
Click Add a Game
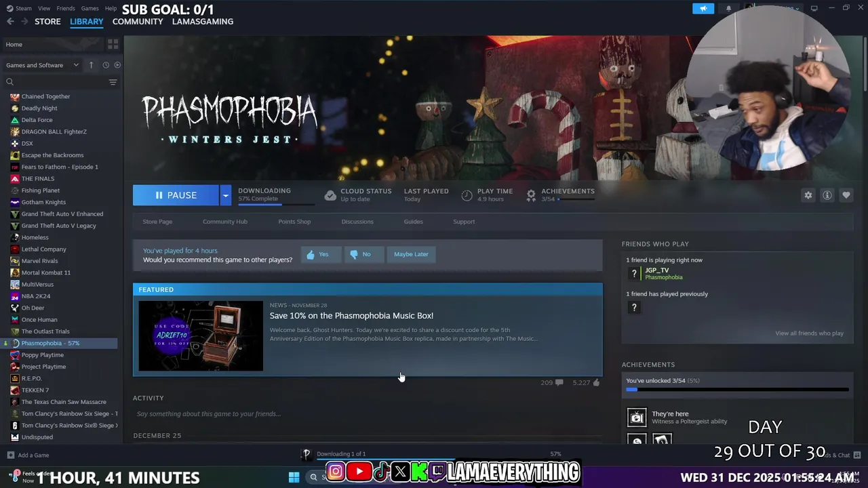(x=28, y=455)
